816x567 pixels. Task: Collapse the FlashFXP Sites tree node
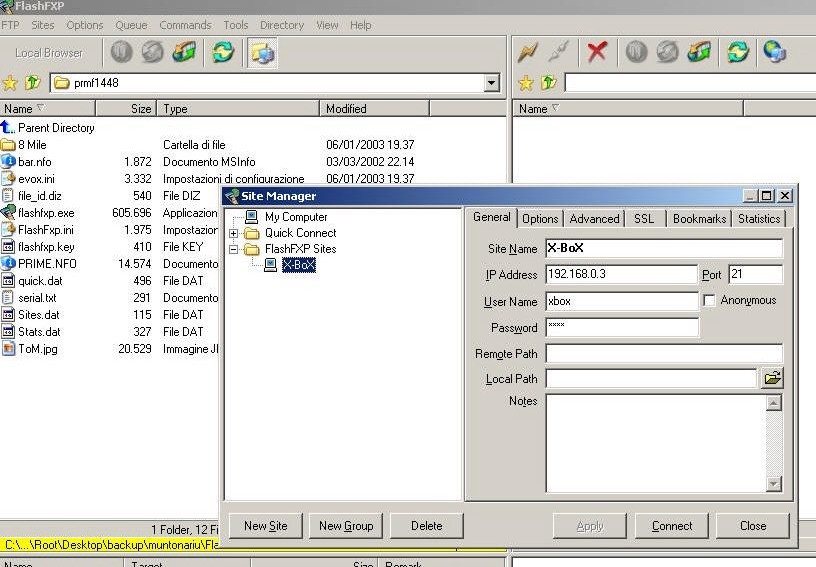234,249
